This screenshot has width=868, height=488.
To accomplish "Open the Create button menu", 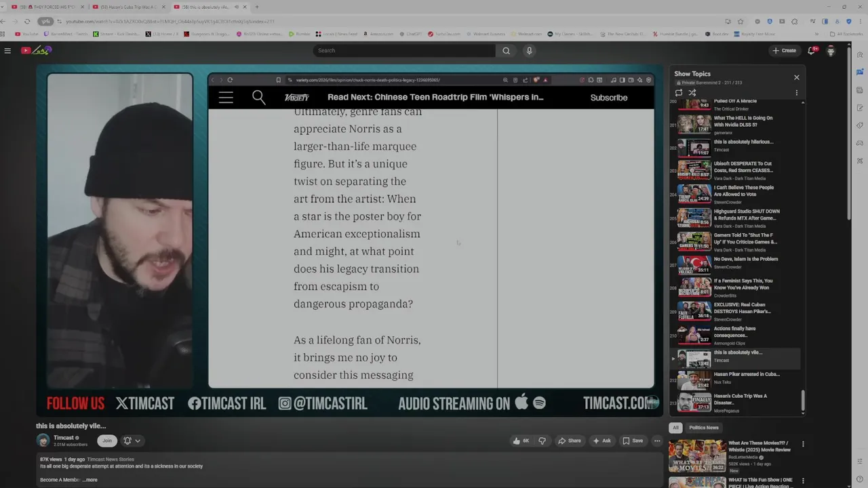I will [785, 50].
